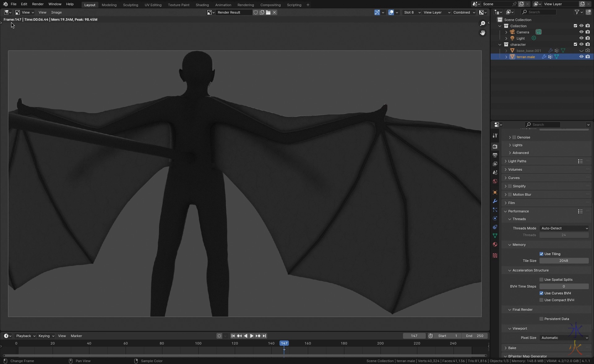Open the Threads Mode dropdown

[x=564, y=228]
